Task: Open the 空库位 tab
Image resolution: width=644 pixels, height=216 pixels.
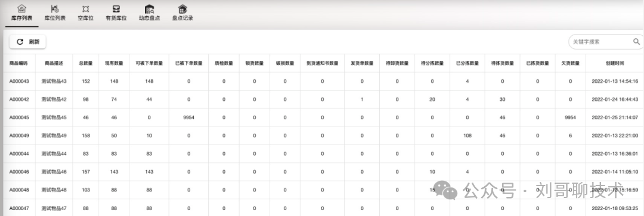Action: coord(85,13)
